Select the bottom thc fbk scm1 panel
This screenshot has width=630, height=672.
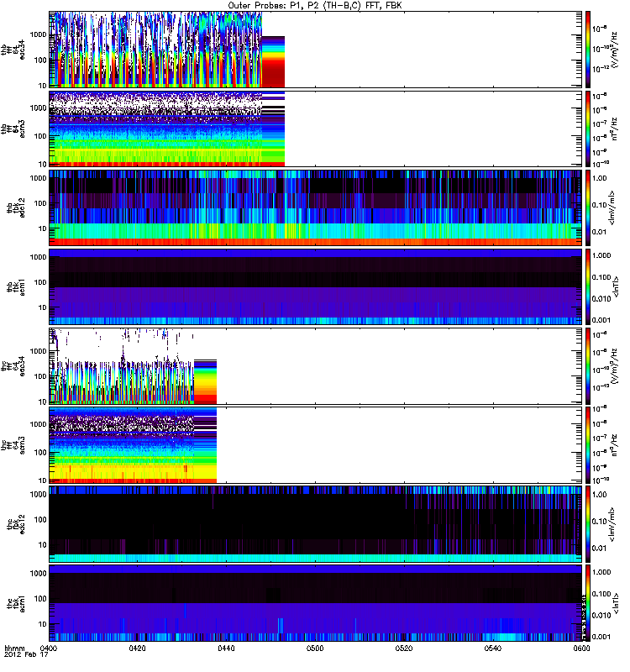(x=315, y=602)
